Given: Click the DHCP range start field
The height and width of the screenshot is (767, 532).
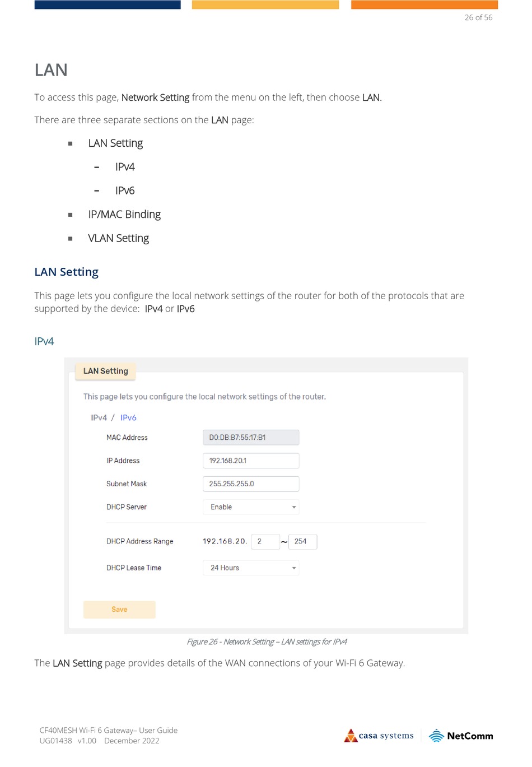Looking at the screenshot, I should pyautogui.click(x=265, y=542).
